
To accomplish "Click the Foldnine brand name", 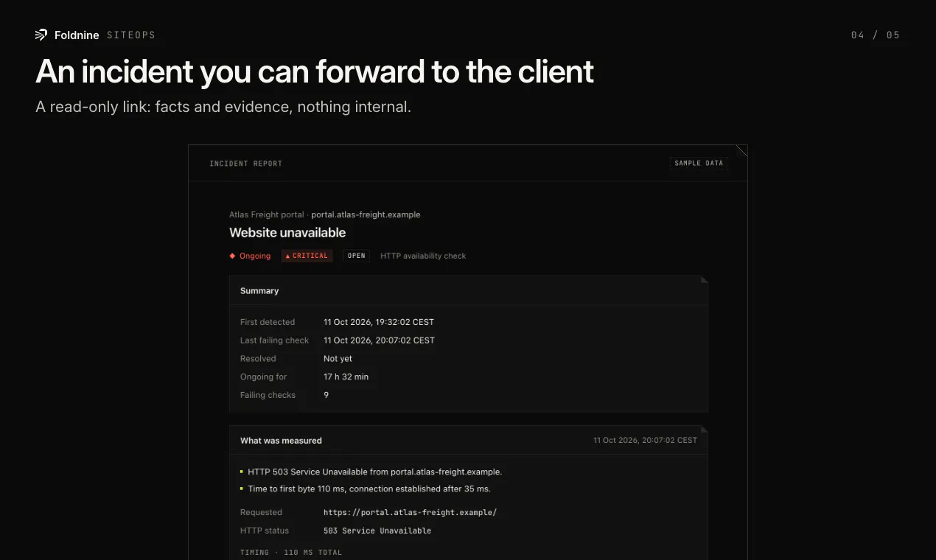I will pos(77,35).
